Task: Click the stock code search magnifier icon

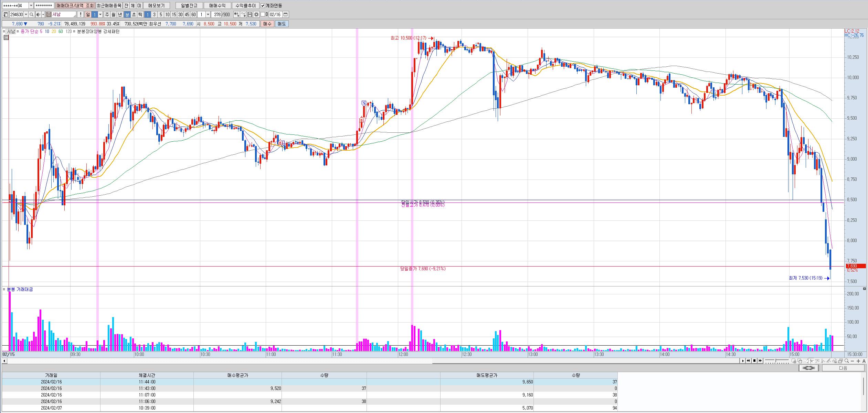Action: 31,14
